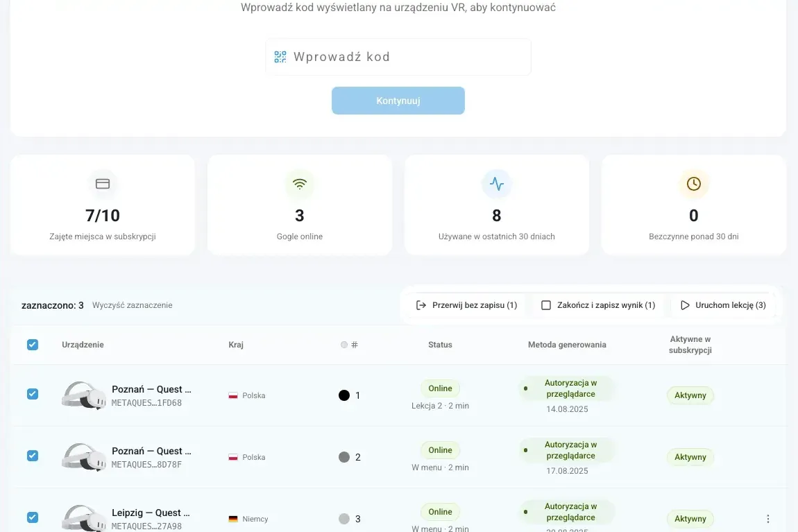Click Polish flag in METAQUES…1FD68 row
Image resolution: width=798 pixels, height=532 pixels.
tap(233, 395)
